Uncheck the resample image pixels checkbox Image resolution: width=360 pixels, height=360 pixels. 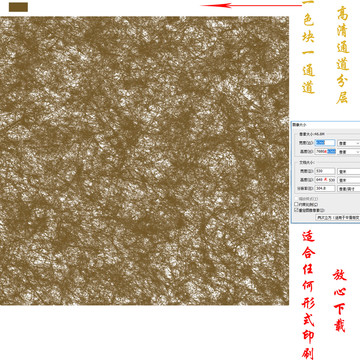tap(296, 210)
